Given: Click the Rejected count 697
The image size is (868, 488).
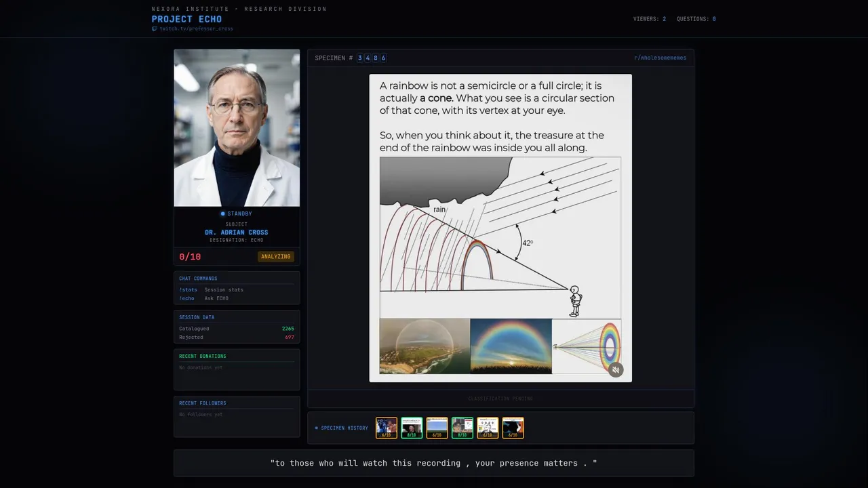Looking at the screenshot, I should [290, 337].
